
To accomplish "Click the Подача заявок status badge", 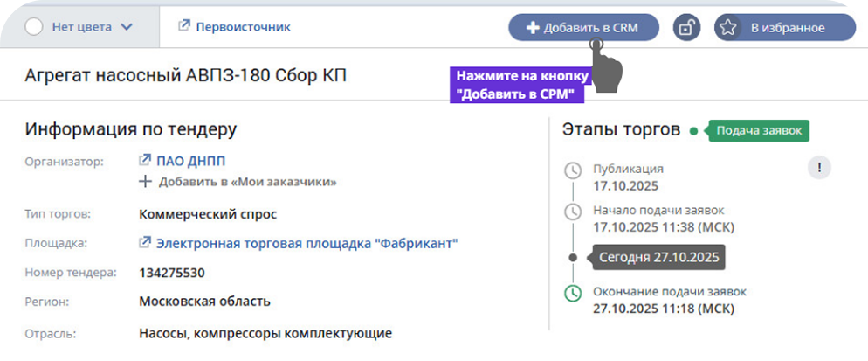I will point(758,130).
